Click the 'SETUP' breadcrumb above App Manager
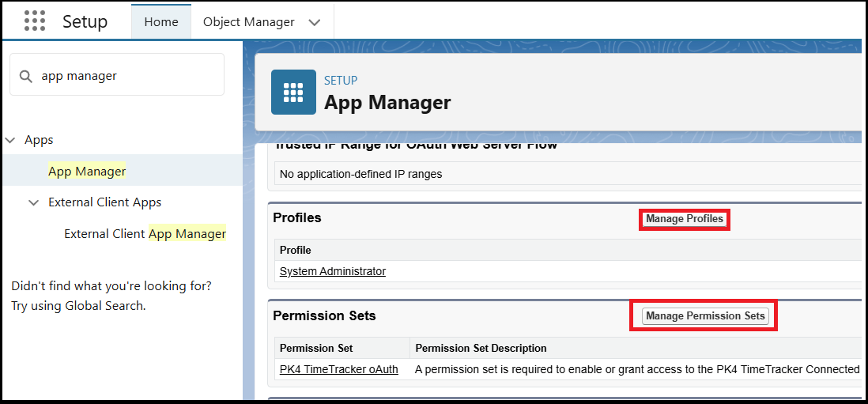The image size is (868, 404). (x=341, y=81)
